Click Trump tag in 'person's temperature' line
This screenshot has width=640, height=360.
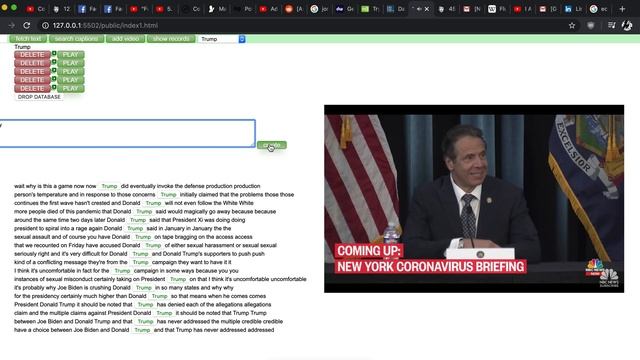point(168,195)
